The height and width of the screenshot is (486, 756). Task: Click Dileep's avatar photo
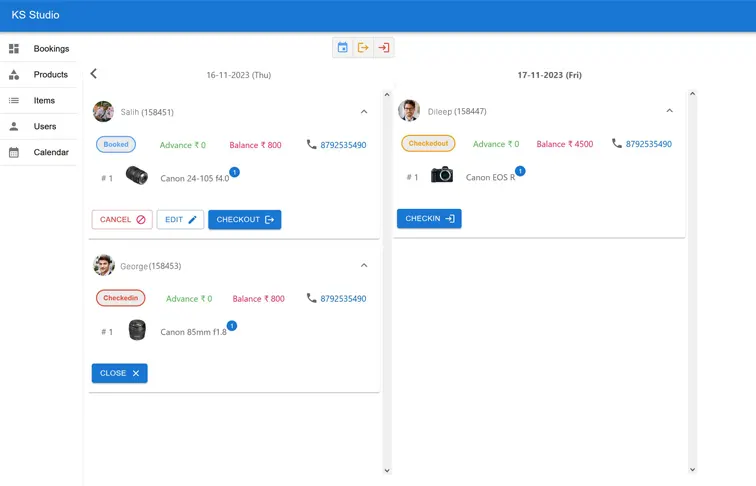[409, 110]
